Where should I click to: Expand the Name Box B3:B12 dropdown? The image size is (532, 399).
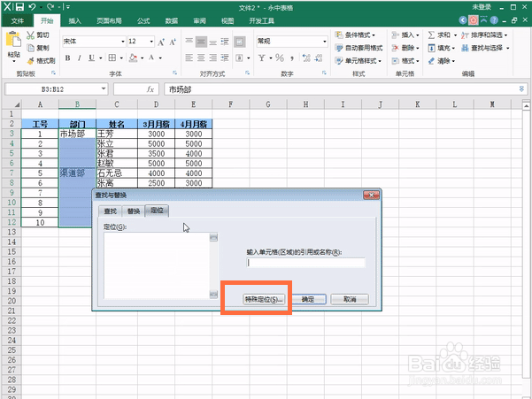point(104,88)
